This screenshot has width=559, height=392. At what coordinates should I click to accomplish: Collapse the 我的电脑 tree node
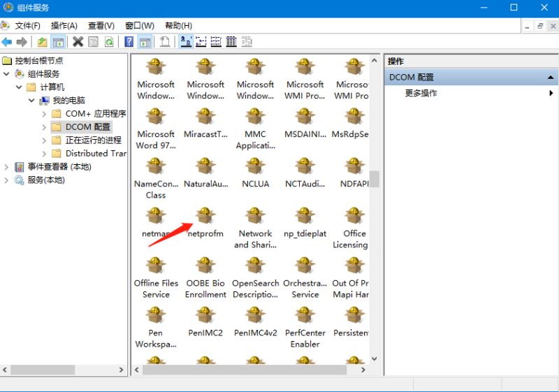click(x=31, y=100)
